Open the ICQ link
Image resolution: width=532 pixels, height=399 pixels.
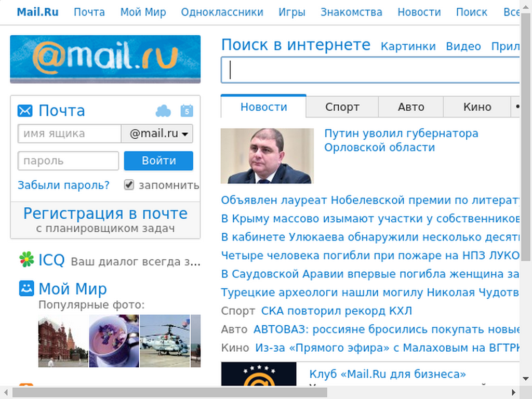[x=51, y=260]
